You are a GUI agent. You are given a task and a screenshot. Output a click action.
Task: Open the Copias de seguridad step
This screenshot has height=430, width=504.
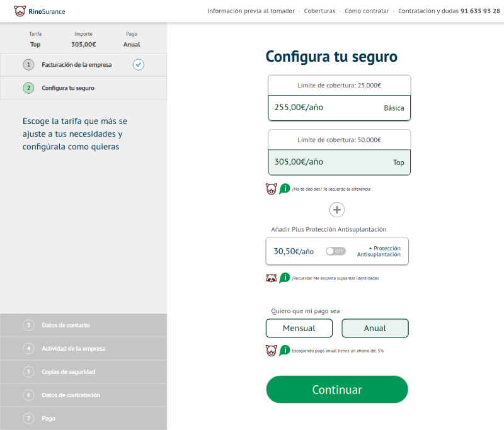click(84, 371)
